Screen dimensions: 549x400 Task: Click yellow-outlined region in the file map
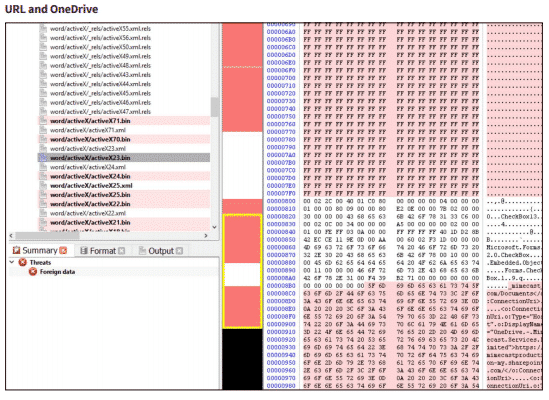point(242,271)
